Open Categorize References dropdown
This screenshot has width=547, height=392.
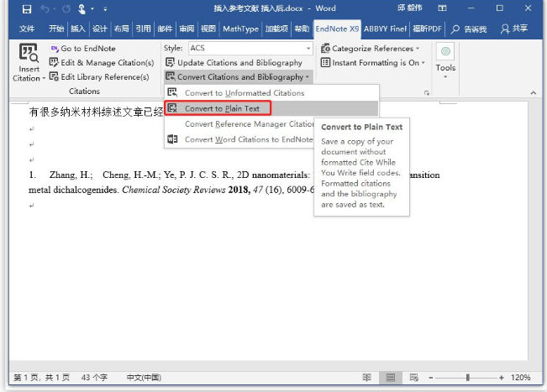click(371, 49)
